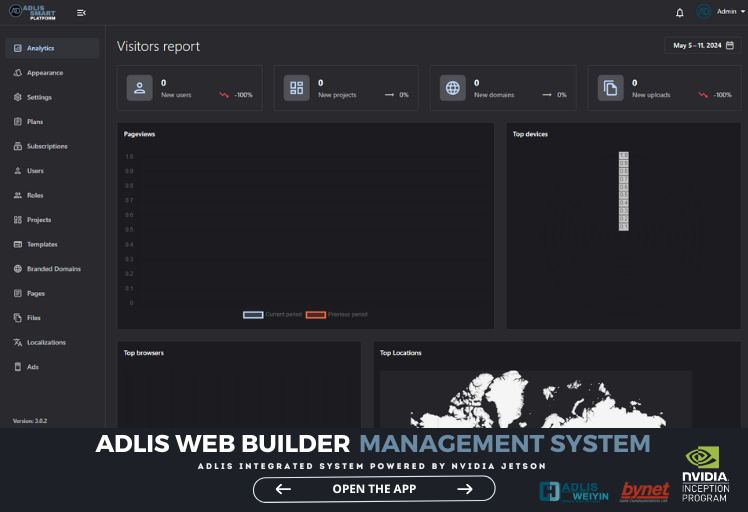The image size is (748, 512).
Task: Click the notifications bell icon
Action: click(680, 12)
